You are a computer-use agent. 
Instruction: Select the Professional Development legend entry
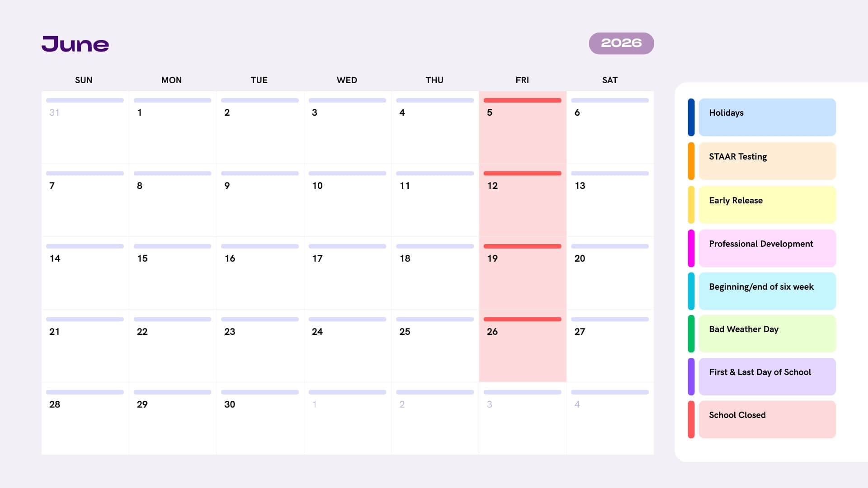click(x=767, y=248)
